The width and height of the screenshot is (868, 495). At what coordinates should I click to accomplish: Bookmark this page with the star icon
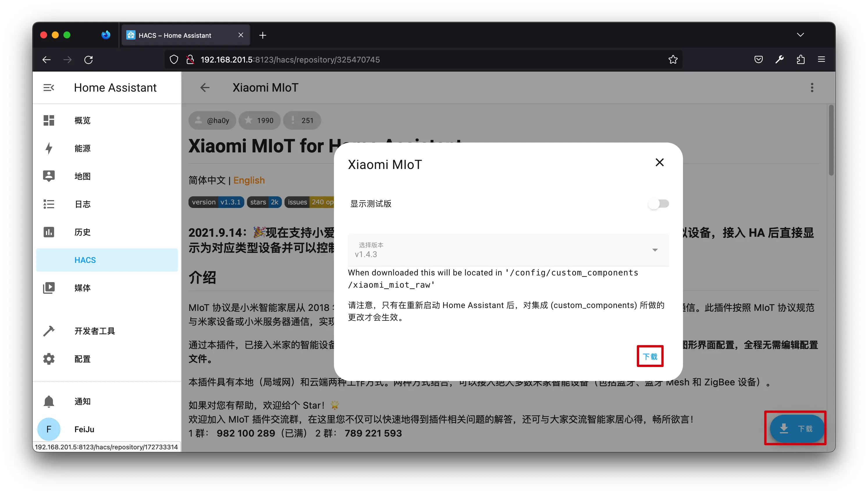click(673, 60)
